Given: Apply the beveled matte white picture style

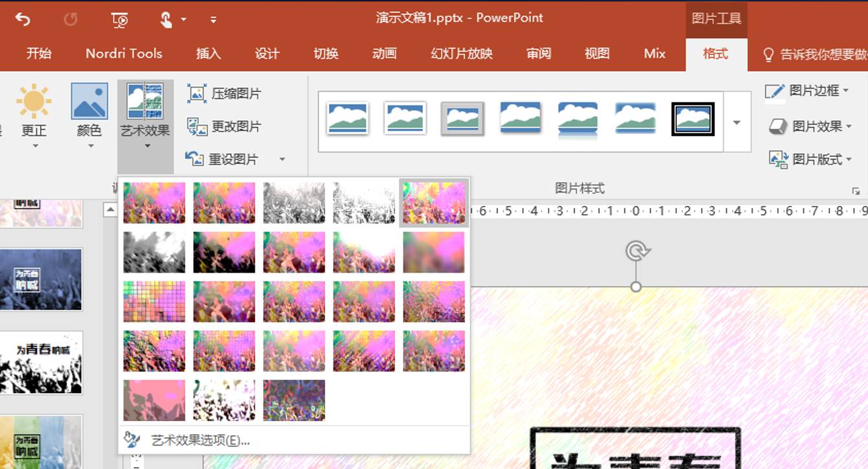Looking at the screenshot, I should (405, 119).
